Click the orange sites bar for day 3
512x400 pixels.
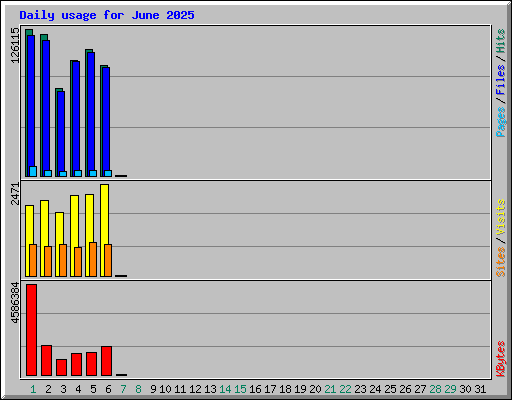pos(63,260)
